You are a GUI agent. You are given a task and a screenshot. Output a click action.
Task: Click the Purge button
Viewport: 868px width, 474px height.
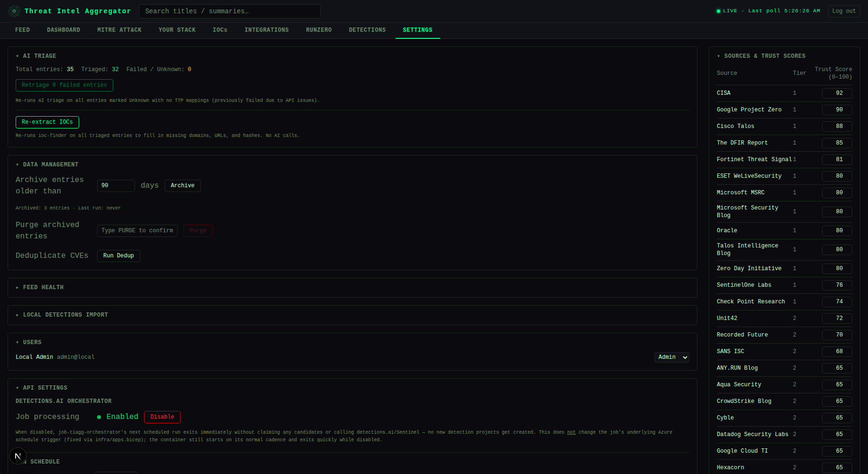pyautogui.click(x=198, y=231)
